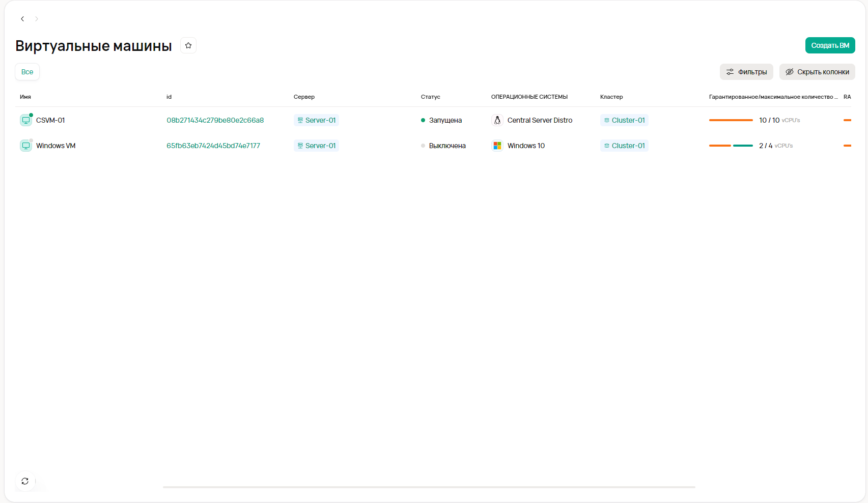Click the horizontal scrollbar at table bottom
868x503 pixels.
pyautogui.click(x=429, y=487)
